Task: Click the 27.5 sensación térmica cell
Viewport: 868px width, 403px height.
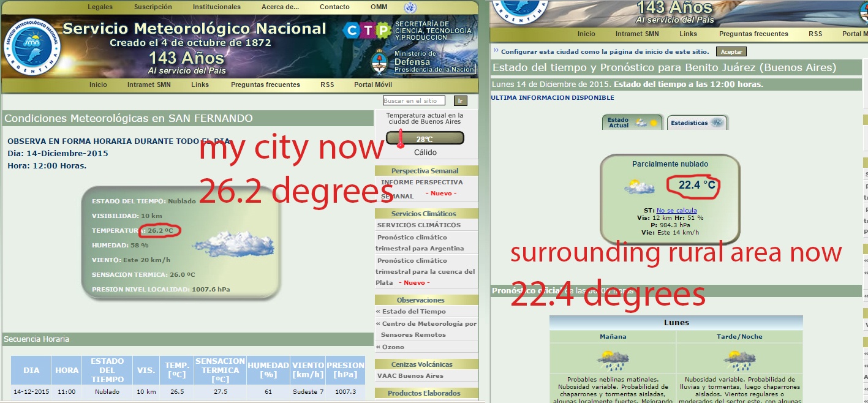Action: (220, 391)
